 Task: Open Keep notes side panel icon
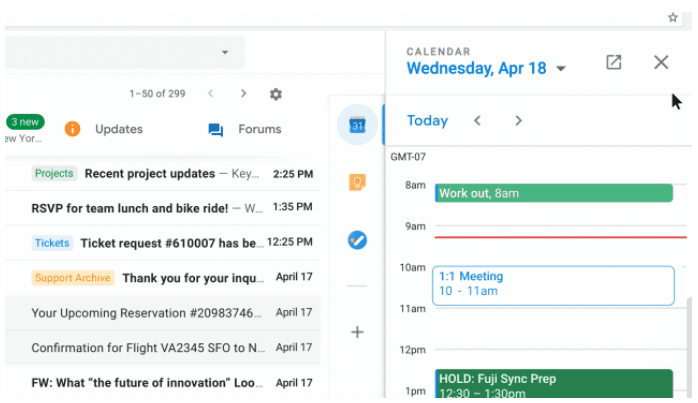[357, 182]
